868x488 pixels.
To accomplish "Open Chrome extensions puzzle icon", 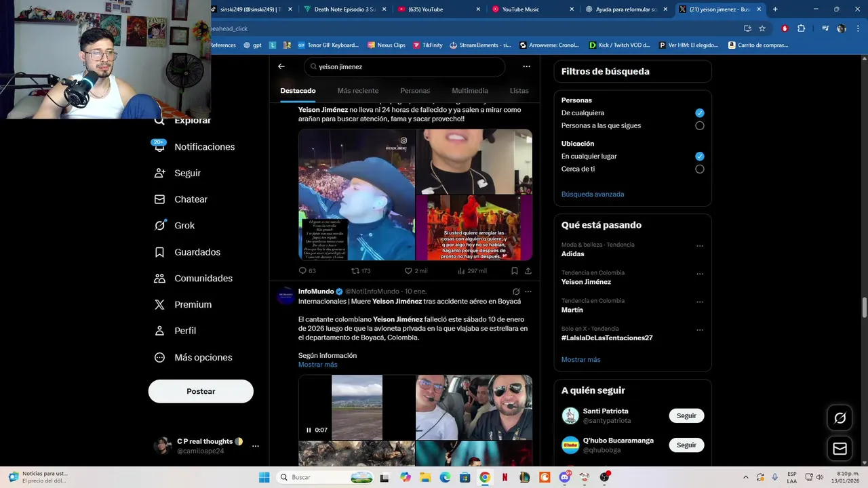I will [x=802, y=28].
